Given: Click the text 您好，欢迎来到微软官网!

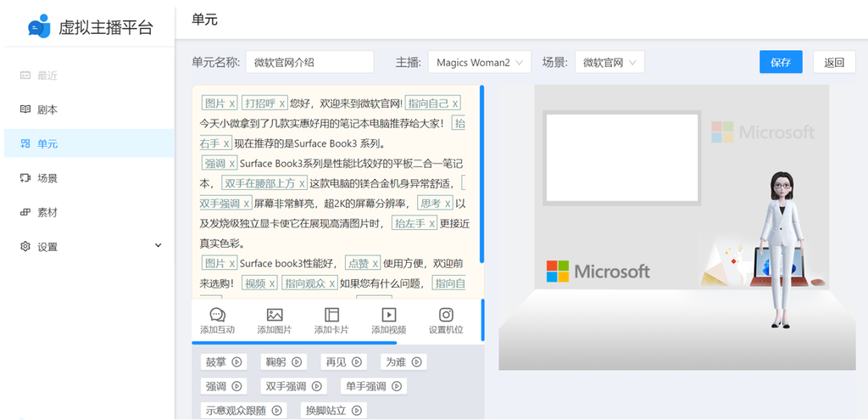Looking at the screenshot, I should click(x=346, y=104).
